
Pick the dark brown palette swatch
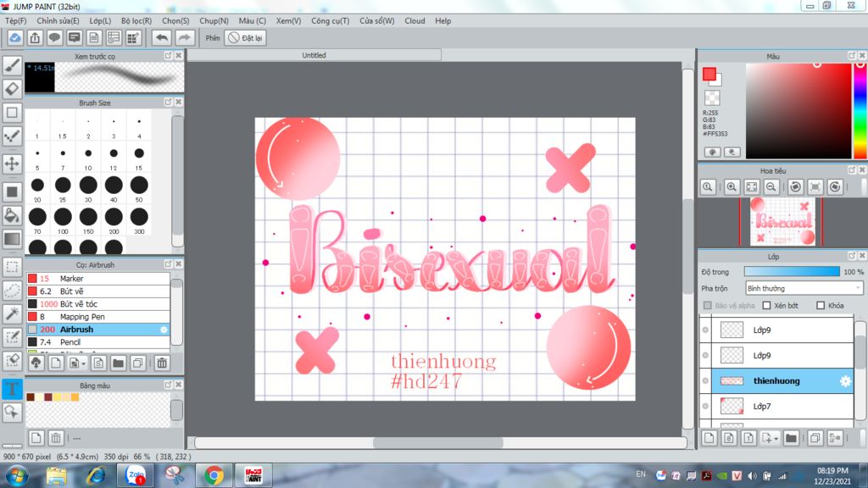click(x=31, y=396)
